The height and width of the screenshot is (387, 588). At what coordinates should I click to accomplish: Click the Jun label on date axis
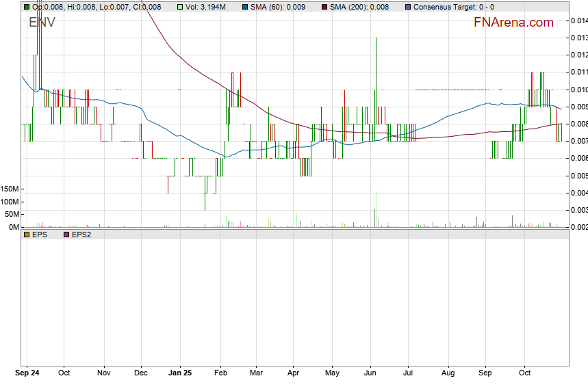pyautogui.click(x=370, y=373)
